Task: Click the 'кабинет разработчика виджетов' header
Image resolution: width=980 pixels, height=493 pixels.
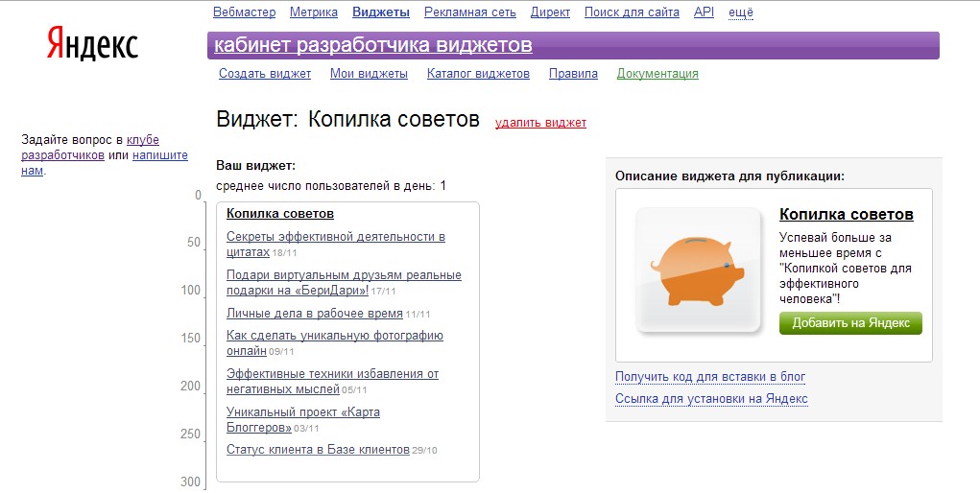Action: [x=372, y=46]
